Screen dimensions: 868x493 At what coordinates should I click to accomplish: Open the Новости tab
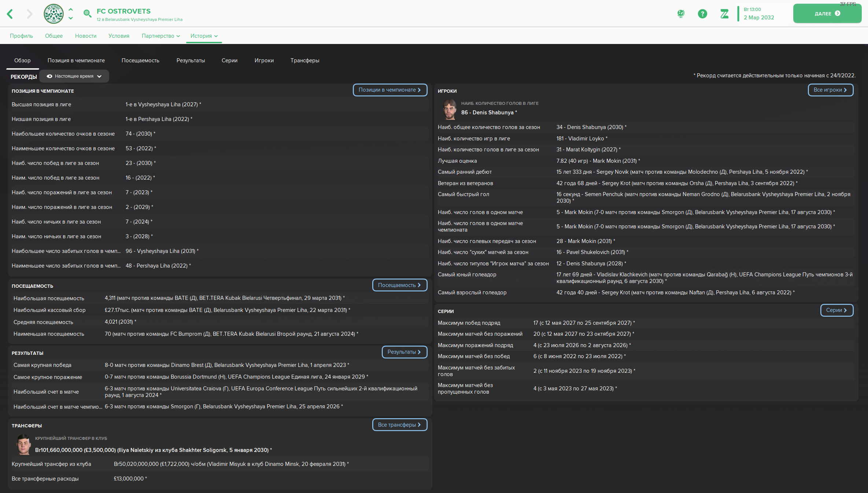86,36
